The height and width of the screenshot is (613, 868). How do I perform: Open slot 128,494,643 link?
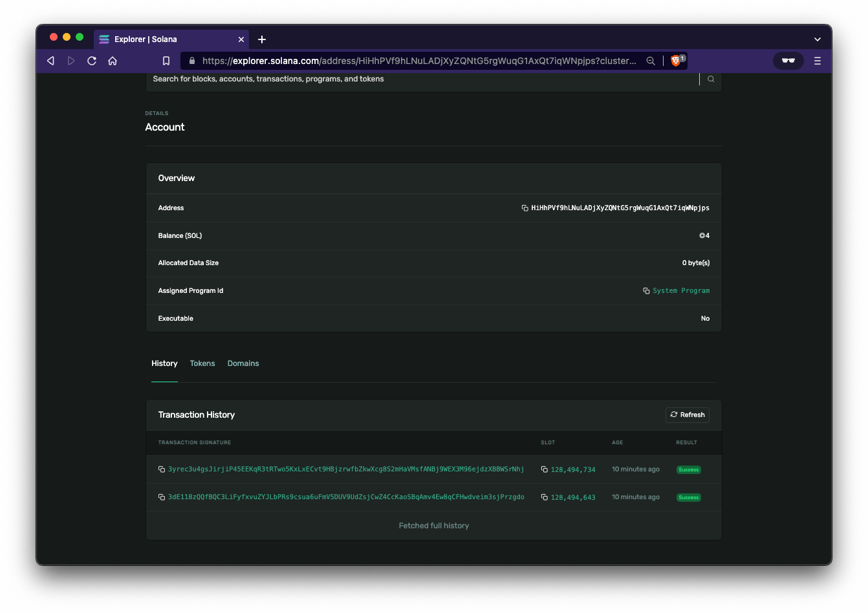click(573, 498)
